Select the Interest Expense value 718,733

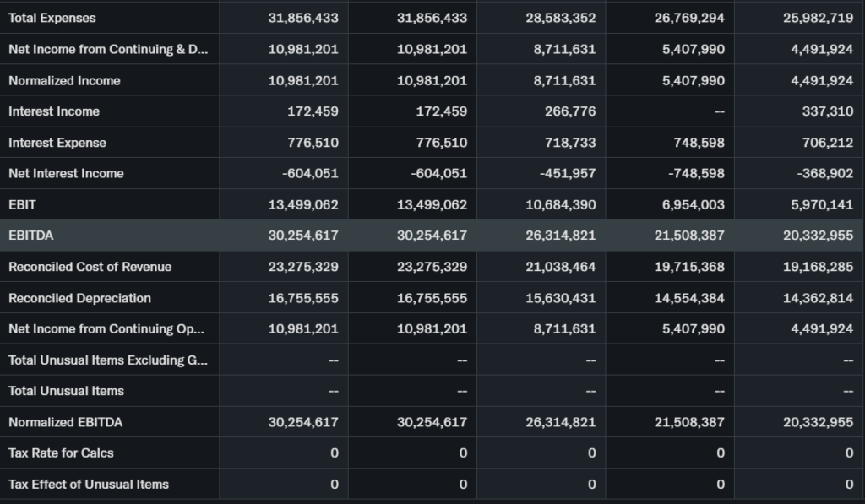click(570, 143)
